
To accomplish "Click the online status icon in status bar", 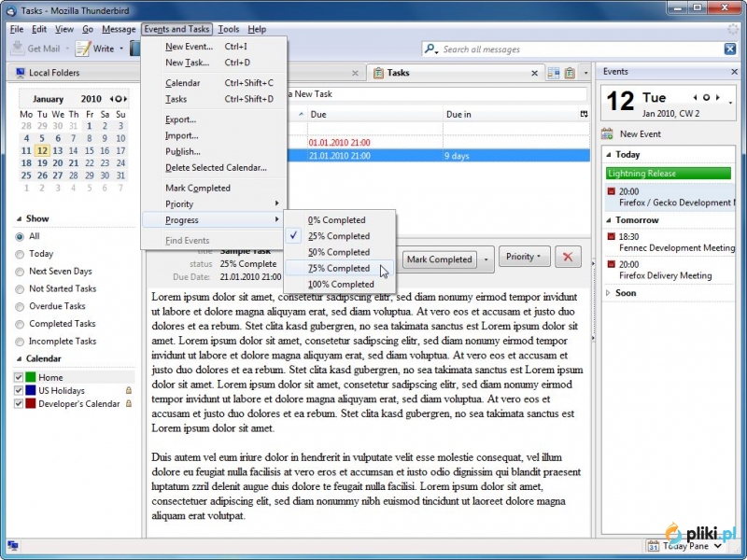I will tap(13, 545).
